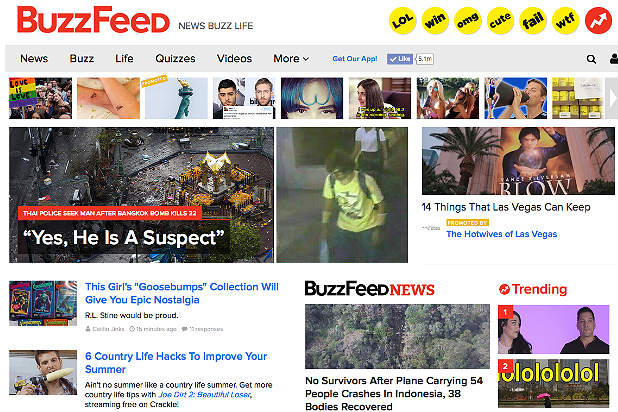Select the rainbow Love is Love thumbnail
Screen dimensions: 618x412
pos(41,98)
